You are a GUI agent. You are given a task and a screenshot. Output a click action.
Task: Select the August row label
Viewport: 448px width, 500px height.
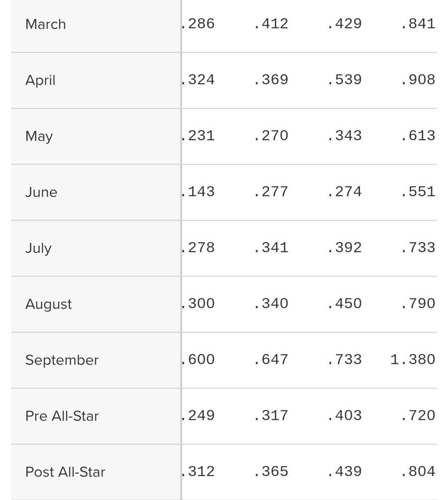tap(48, 304)
